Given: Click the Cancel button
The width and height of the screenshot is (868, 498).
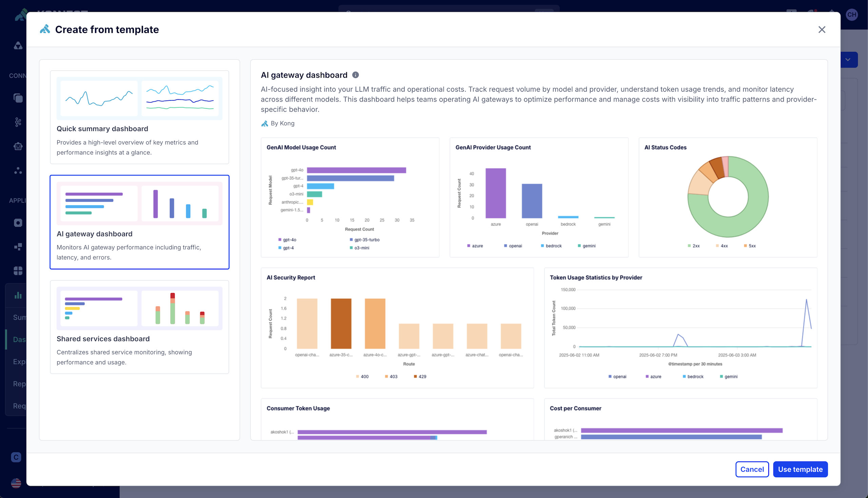Looking at the screenshot, I should click(x=752, y=469).
